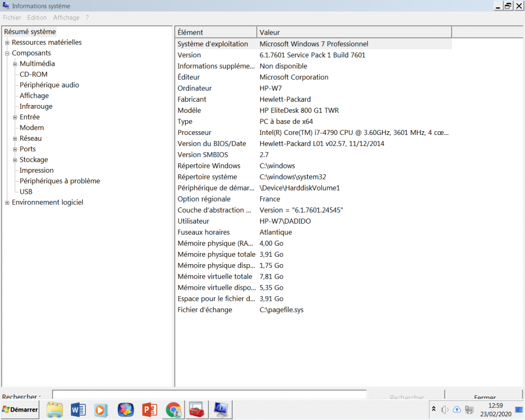Expand the Ressources matérielles node
The width and height of the screenshot is (525, 420).
coord(7,43)
